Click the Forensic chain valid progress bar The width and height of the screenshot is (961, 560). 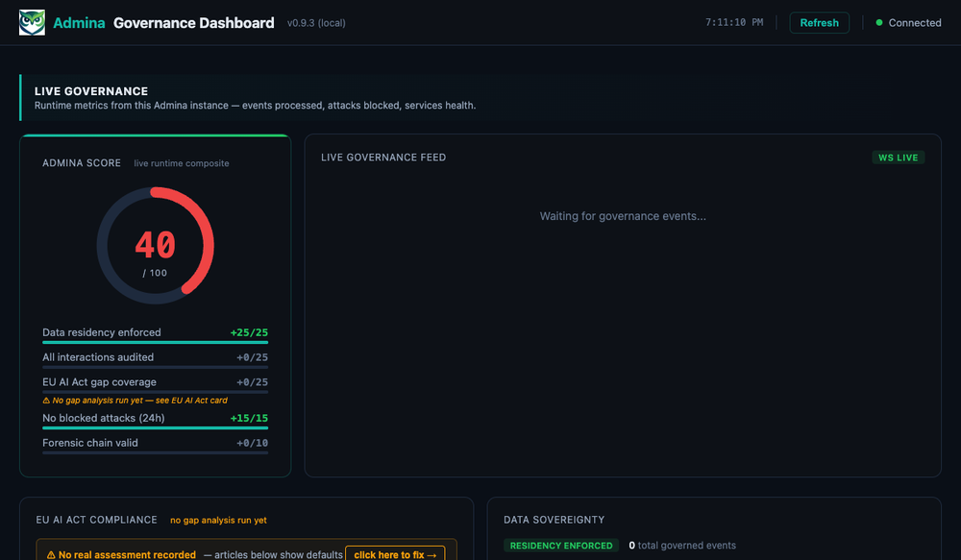coord(155,452)
